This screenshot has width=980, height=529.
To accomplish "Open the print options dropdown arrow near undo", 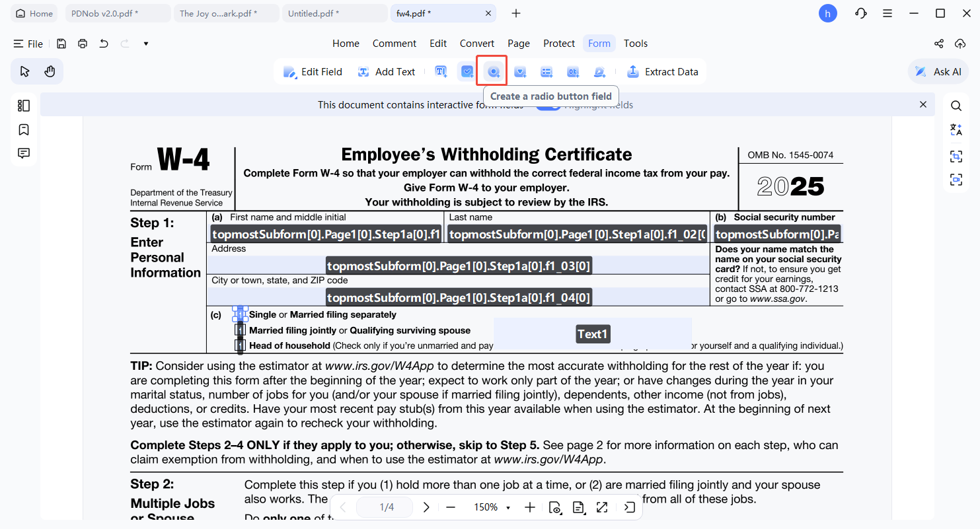I will [x=146, y=44].
